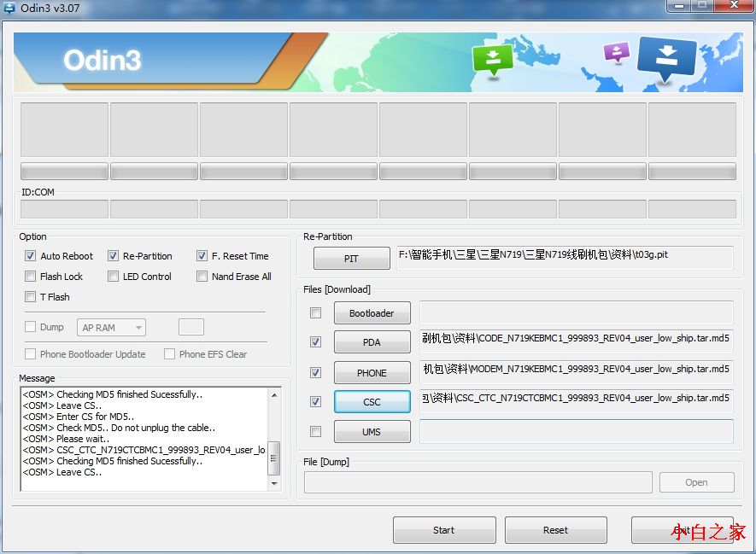The height and width of the screenshot is (554, 756).
Task: Click first ID:COM port slot
Action: click(x=64, y=209)
